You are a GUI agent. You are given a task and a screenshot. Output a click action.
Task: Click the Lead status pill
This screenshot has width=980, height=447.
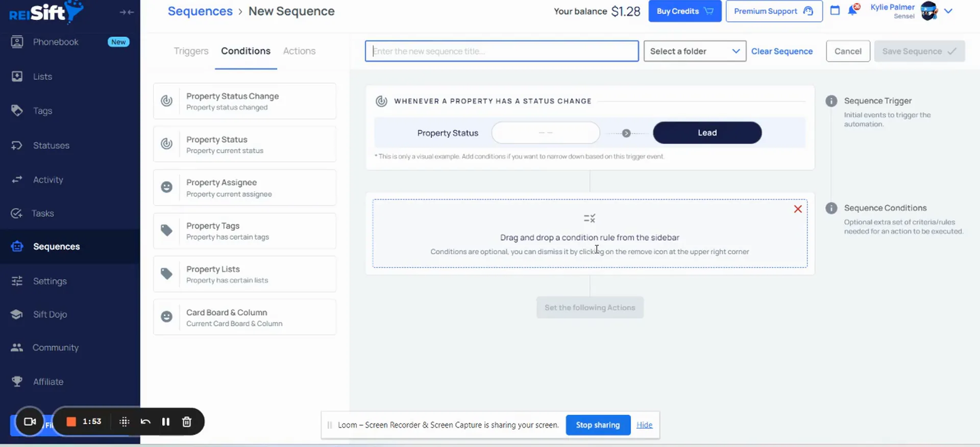[x=707, y=133]
